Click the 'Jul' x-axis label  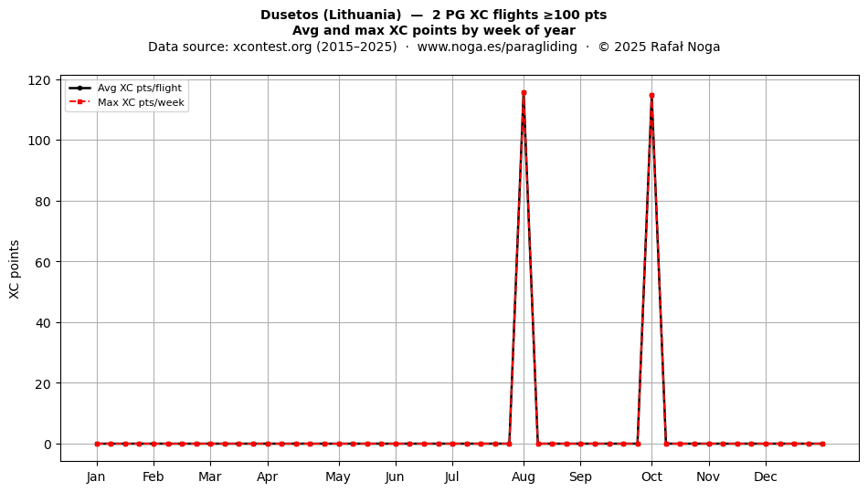(451, 476)
